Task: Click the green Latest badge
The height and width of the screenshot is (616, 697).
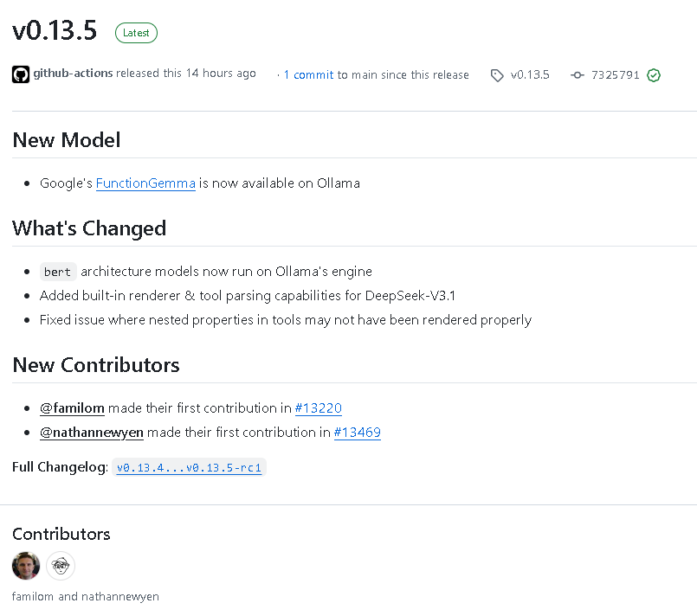Action: pos(136,33)
